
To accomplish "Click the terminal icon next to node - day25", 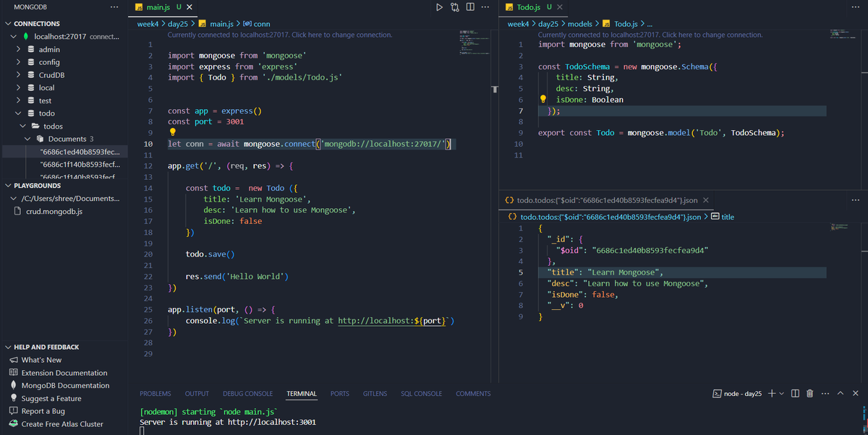I will click(716, 393).
